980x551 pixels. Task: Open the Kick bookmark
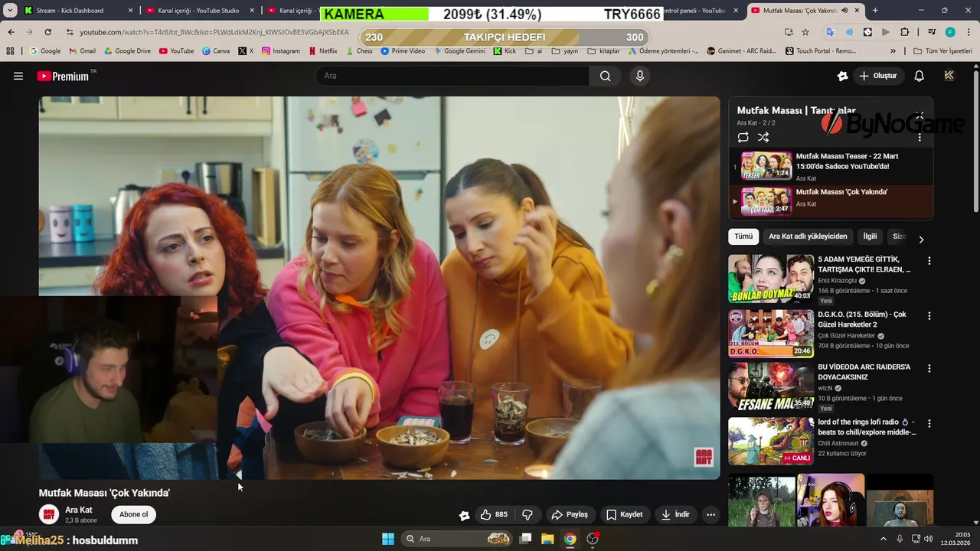[505, 51]
